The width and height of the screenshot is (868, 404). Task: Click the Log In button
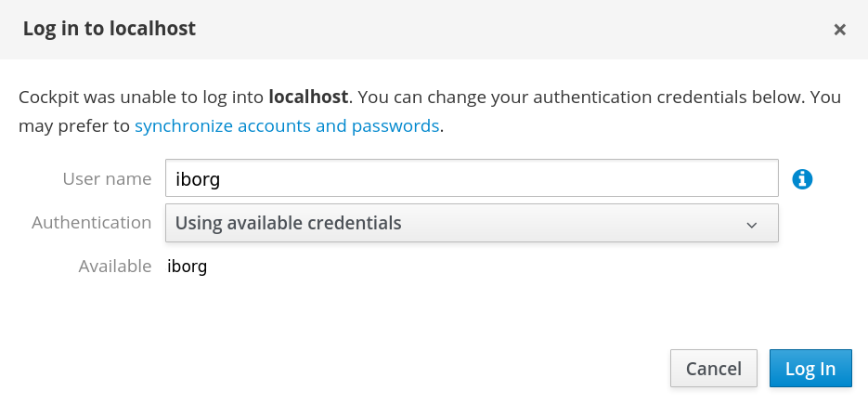click(x=810, y=368)
